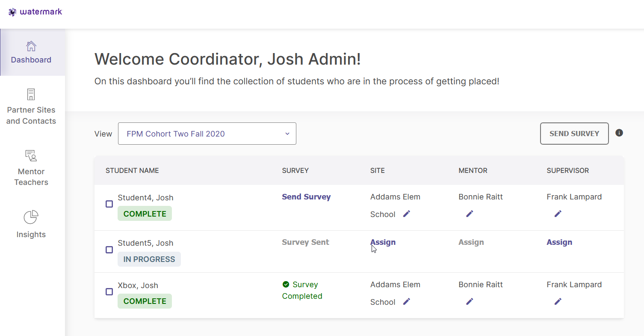Edit supervisor pencil for Student4, Josh

pos(558,214)
